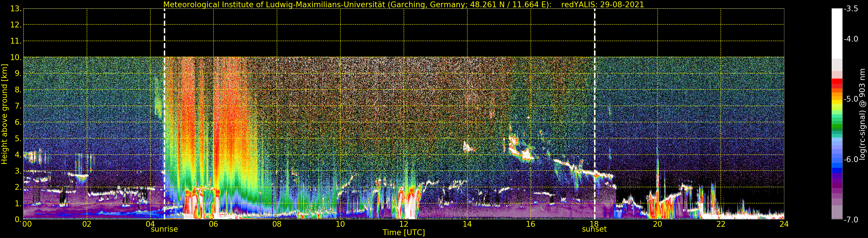Click colorbar value label '-4.0'

(851, 39)
